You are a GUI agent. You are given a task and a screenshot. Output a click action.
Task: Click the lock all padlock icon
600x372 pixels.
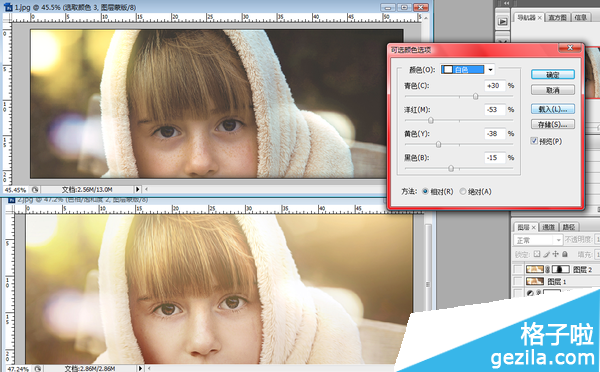pyautogui.click(x=565, y=254)
